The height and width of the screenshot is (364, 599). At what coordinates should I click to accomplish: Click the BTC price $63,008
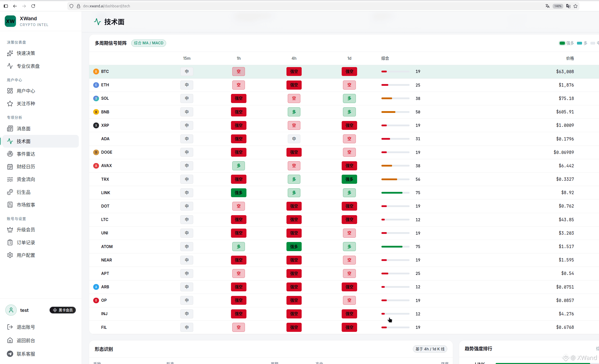click(x=565, y=72)
